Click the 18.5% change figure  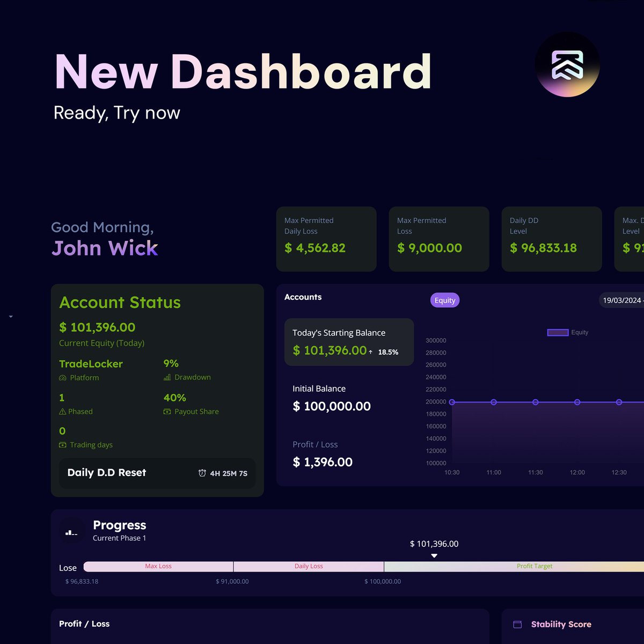point(388,352)
